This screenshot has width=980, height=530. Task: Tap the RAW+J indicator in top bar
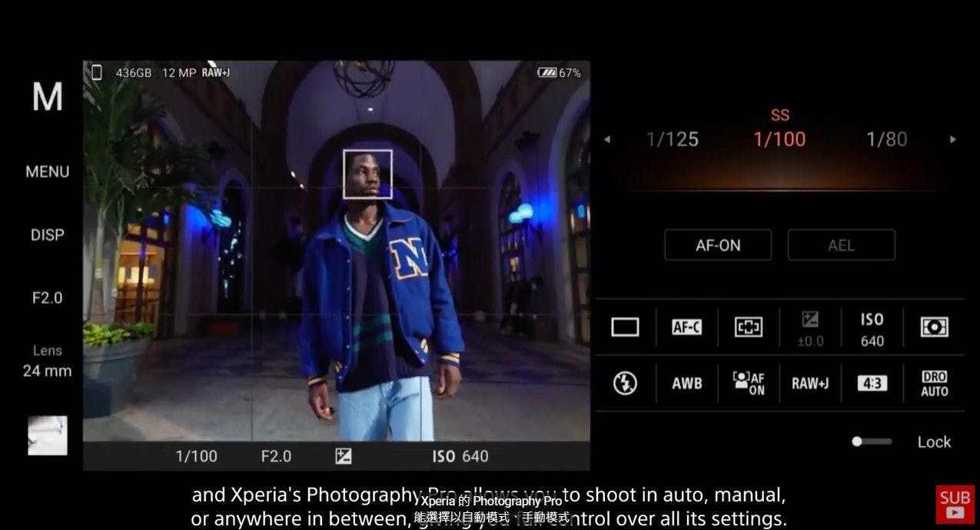point(216,73)
